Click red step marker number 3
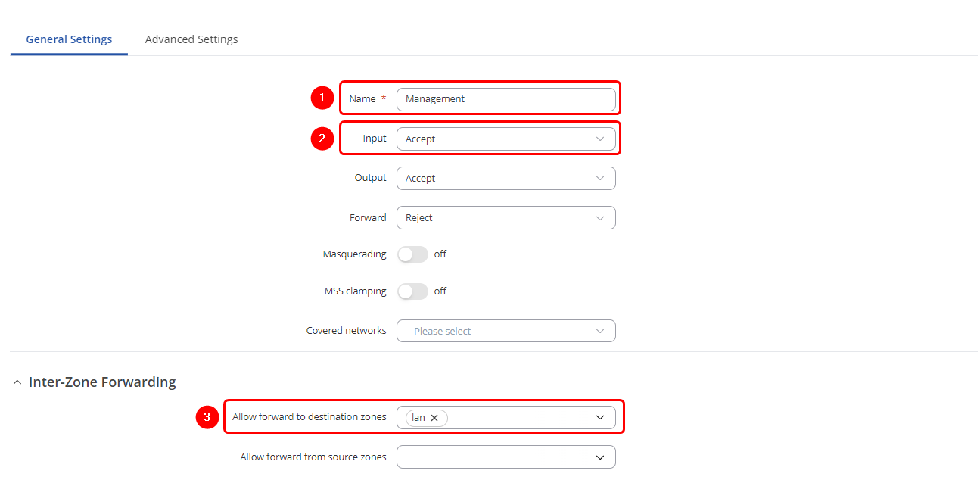 tap(207, 417)
